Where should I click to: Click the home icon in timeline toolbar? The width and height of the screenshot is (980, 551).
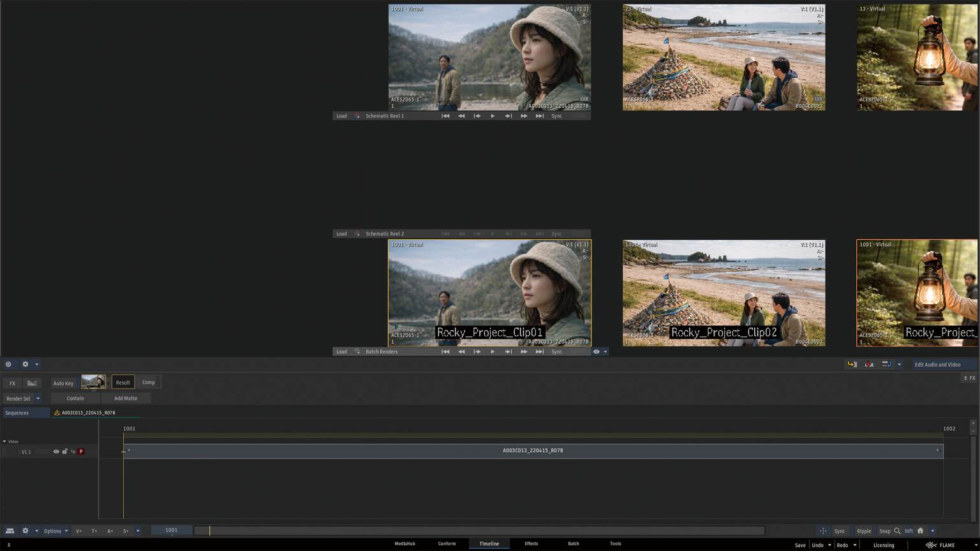click(x=920, y=531)
